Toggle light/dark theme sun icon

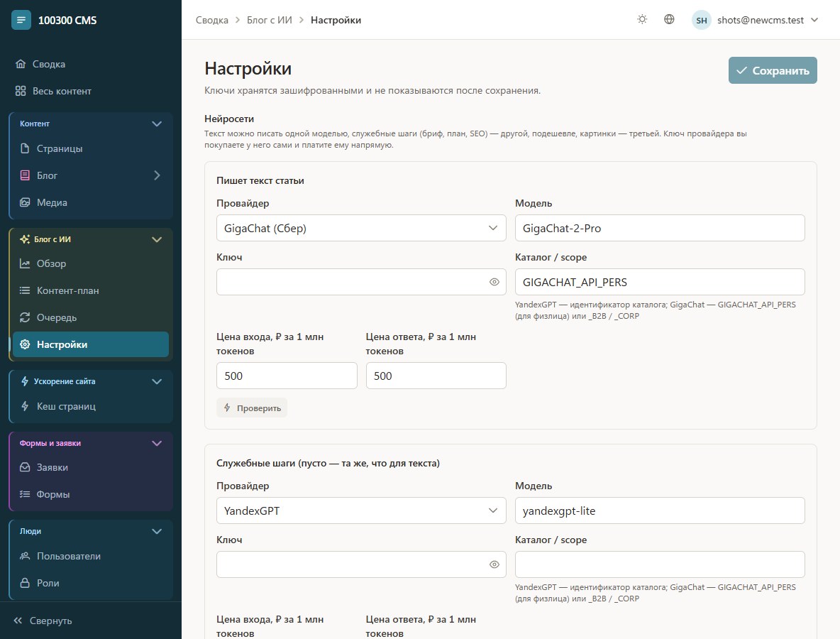[x=642, y=20]
